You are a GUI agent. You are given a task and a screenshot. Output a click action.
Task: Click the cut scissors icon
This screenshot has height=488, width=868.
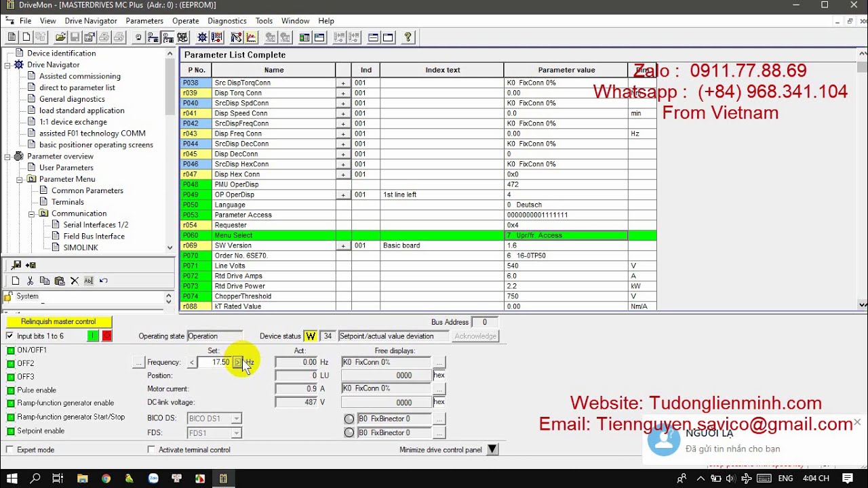coord(30,281)
